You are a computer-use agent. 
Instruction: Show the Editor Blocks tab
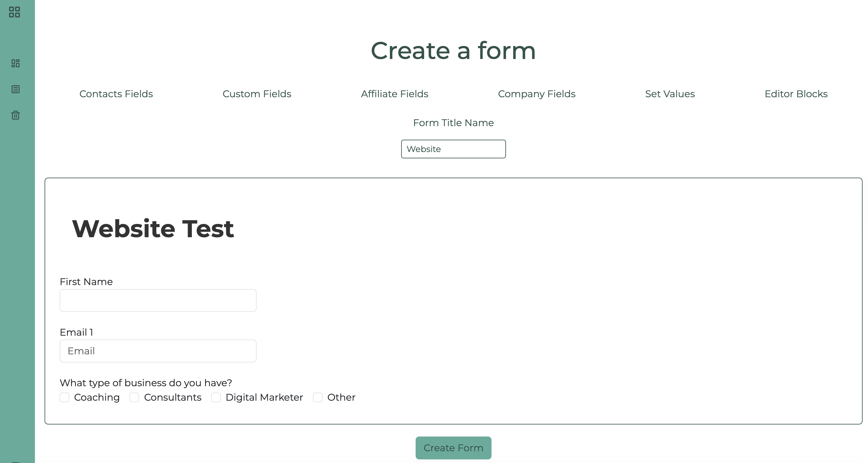796,94
